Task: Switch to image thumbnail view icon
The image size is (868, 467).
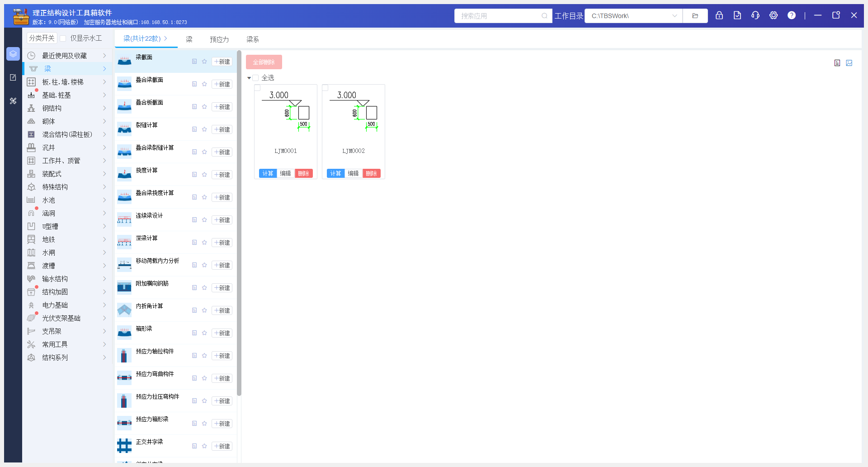Action: click(x=849, y=63)
